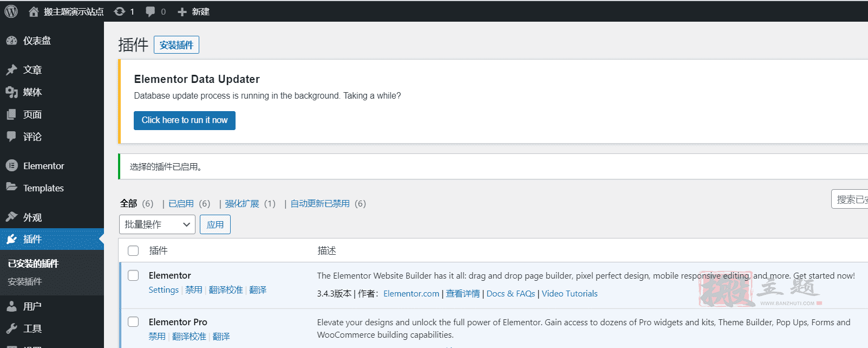Screen dimensions: 868x348
Task: Click 安装插件 button beside page title
Action: point(177,45)
